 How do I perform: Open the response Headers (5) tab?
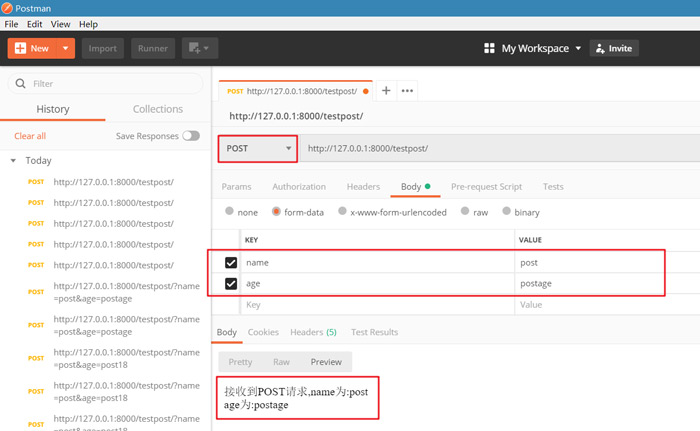click(313, 332)
